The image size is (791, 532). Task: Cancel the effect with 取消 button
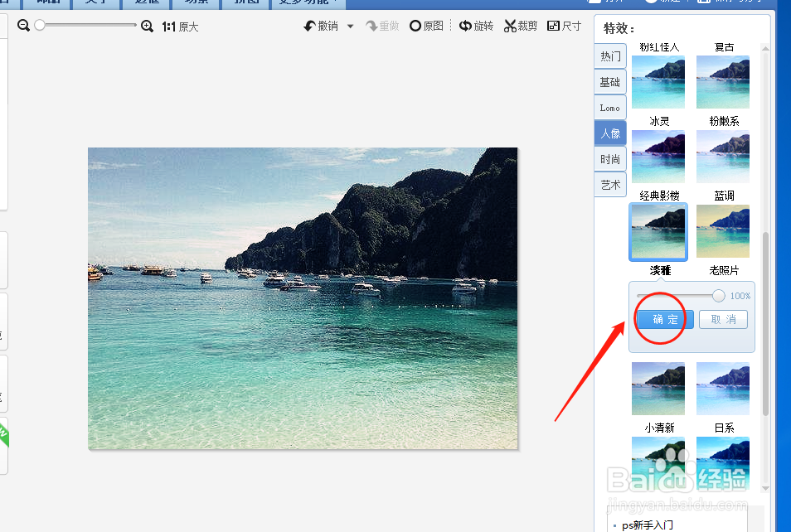pyautogui.click(x=723, y=319)
